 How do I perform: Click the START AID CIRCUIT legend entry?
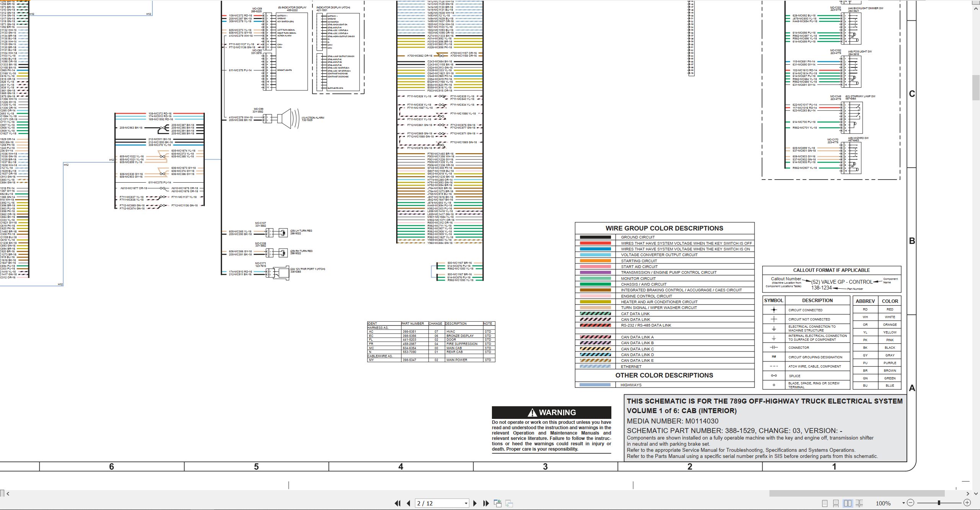(x=639, y=266)
